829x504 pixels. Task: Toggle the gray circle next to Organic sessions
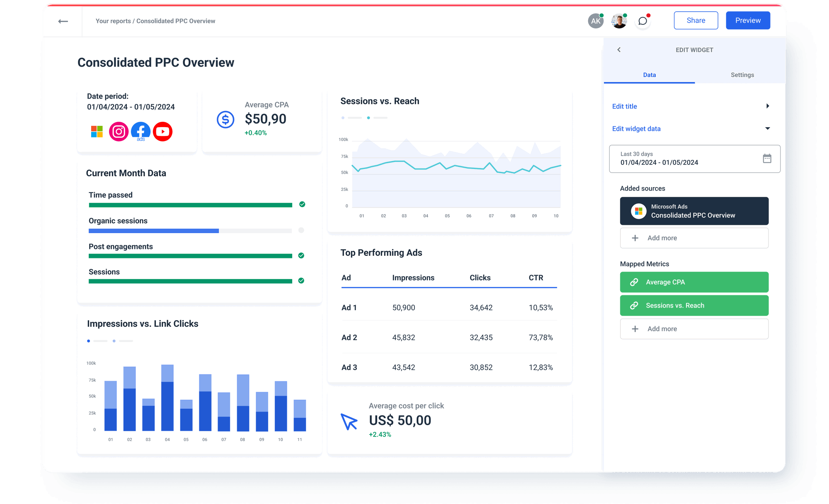pos(302,230)
